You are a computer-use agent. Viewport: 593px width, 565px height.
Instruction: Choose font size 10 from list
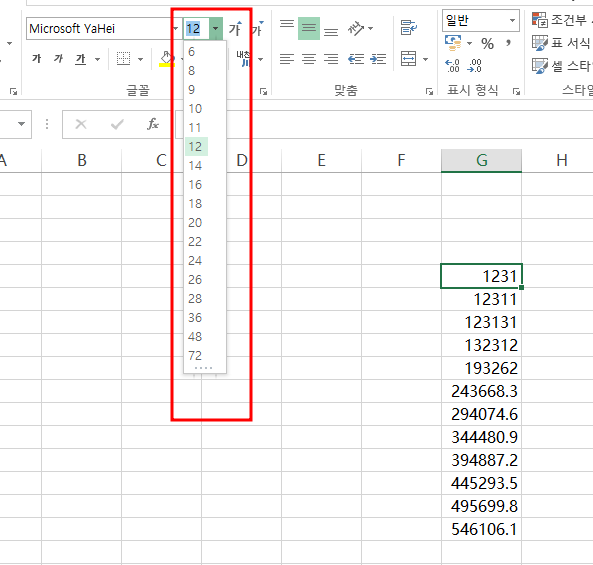205,109
